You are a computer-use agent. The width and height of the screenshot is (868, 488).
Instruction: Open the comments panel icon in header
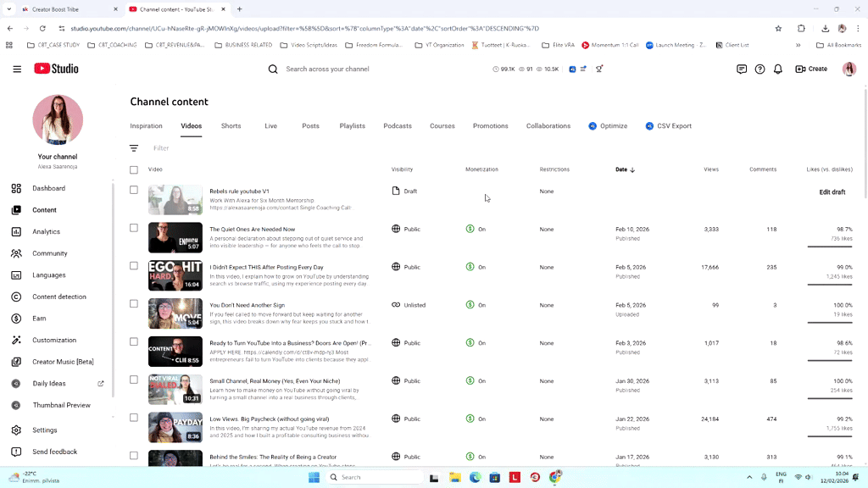(741, 69)
